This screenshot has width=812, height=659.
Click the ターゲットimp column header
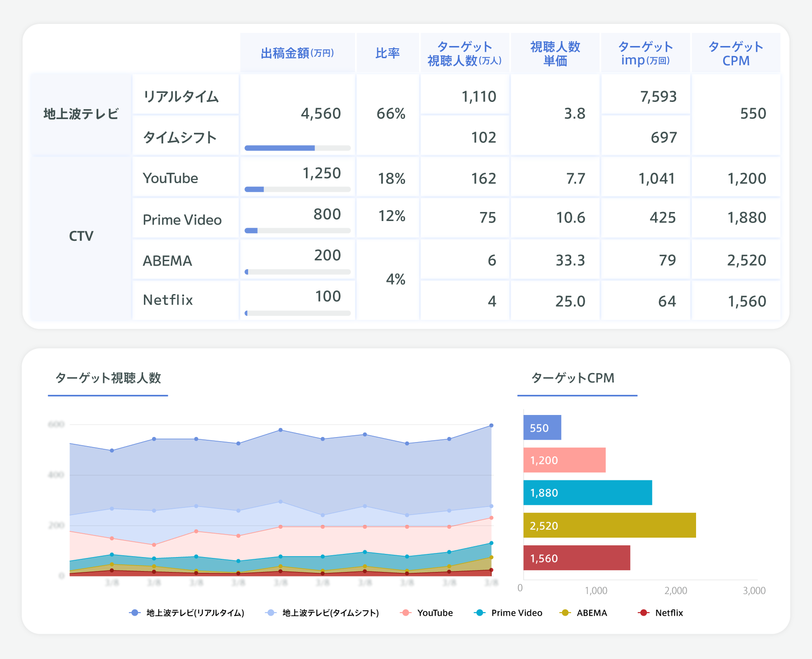(x=645, y=53)
